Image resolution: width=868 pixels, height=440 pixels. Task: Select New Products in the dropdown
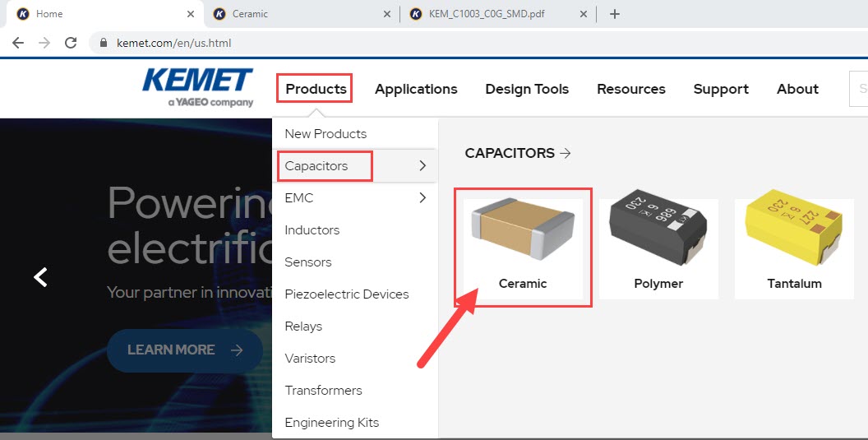point(355,133)
